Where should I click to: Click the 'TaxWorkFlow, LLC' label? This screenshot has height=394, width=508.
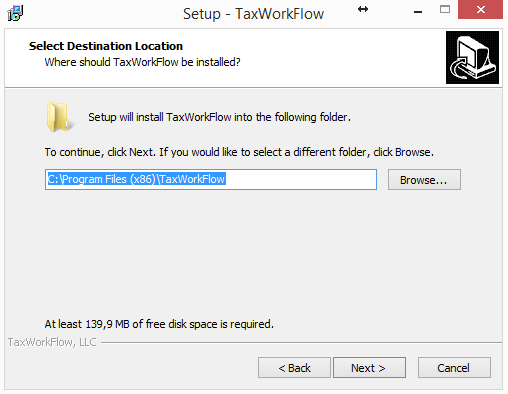tap(52, 342)
